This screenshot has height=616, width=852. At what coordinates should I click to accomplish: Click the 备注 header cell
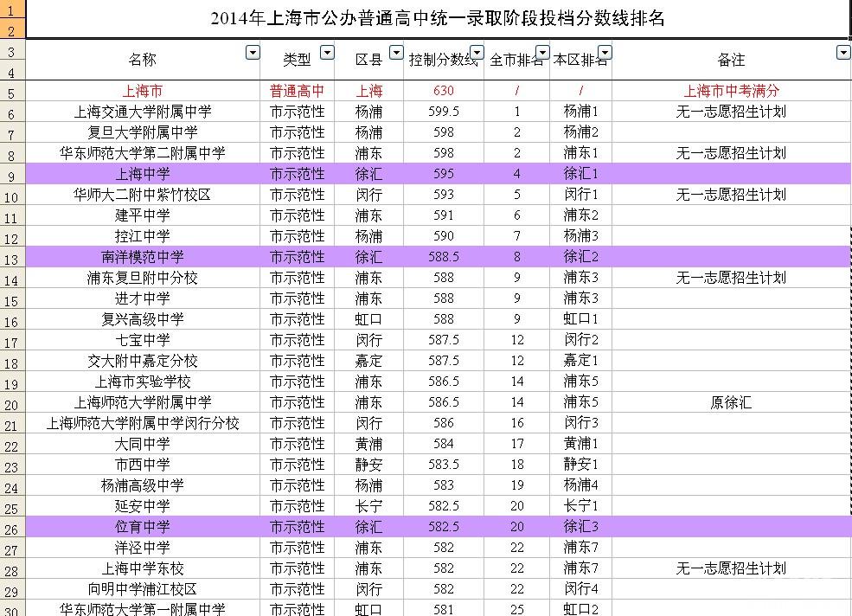pyautogui.click(x=732, y=60)
